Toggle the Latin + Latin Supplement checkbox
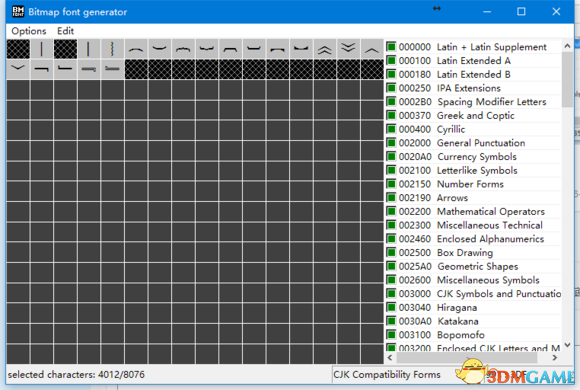Viewport: 580px width, 390px height. [x=391, y=47]
